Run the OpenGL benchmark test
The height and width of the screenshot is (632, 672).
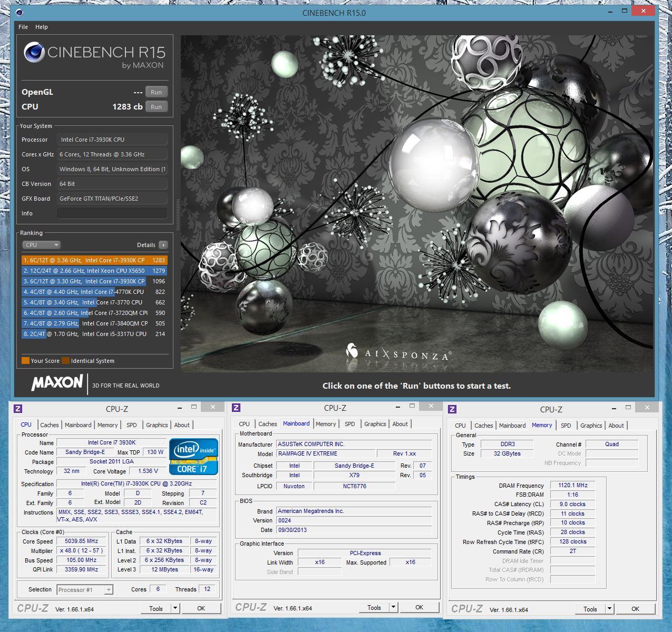click(157, 92)
